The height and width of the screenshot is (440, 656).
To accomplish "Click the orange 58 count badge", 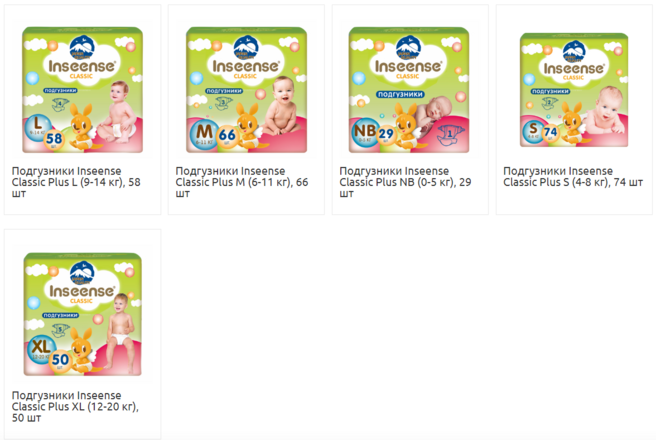I will pyautogui.click(x=54, y=139).
